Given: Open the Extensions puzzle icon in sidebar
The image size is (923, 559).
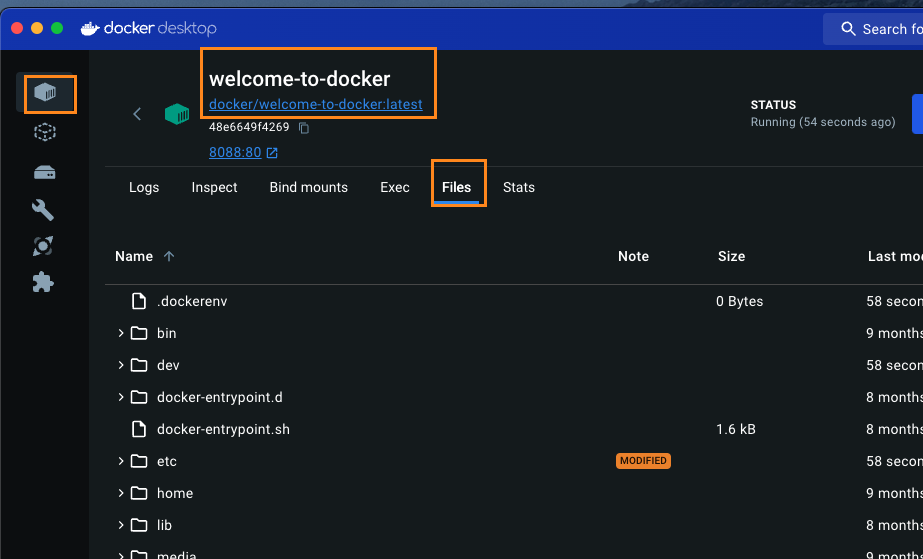Looking at the screenshot, I should point(43,282).
